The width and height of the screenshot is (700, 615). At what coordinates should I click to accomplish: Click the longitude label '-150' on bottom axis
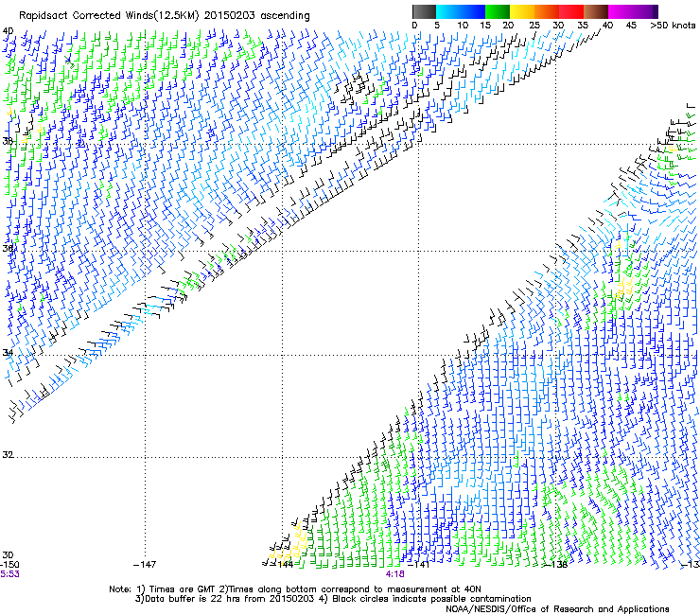pyautogui.click(x=9, y=565)
